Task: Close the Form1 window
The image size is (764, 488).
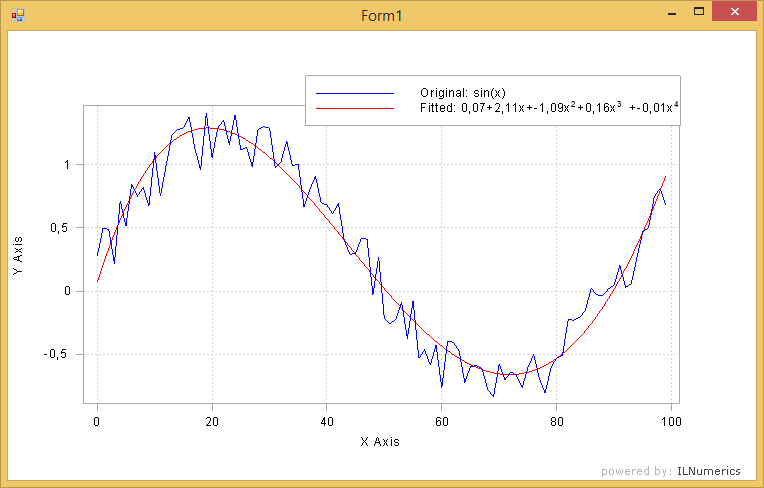Action: [735, 12]
